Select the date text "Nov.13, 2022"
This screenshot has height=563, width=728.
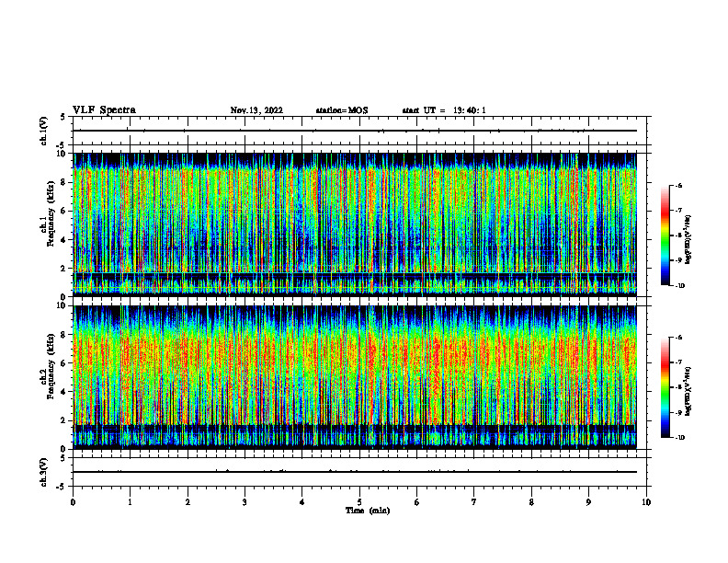pos(256,110)
